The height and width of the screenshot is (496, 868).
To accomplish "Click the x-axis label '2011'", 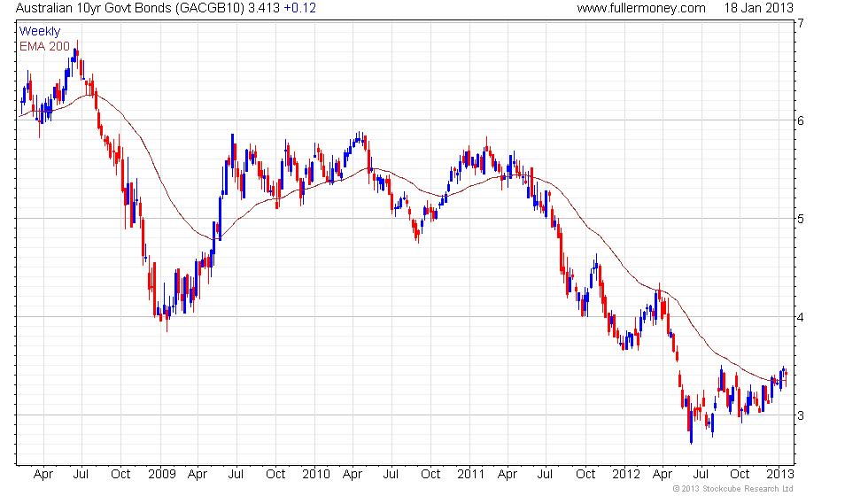I will coord(471,475).
